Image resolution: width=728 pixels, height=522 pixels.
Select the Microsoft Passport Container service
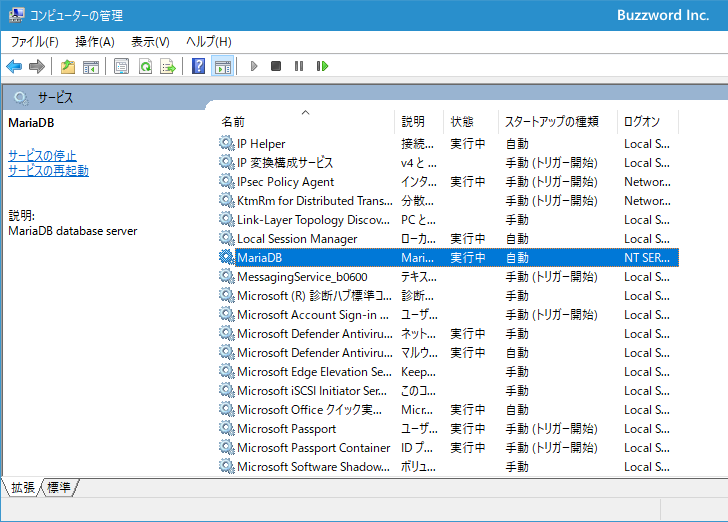[313, 448]
